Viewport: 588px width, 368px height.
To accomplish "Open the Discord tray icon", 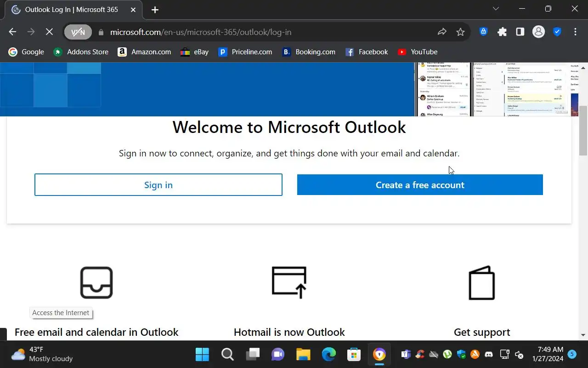I will point(489,355).
